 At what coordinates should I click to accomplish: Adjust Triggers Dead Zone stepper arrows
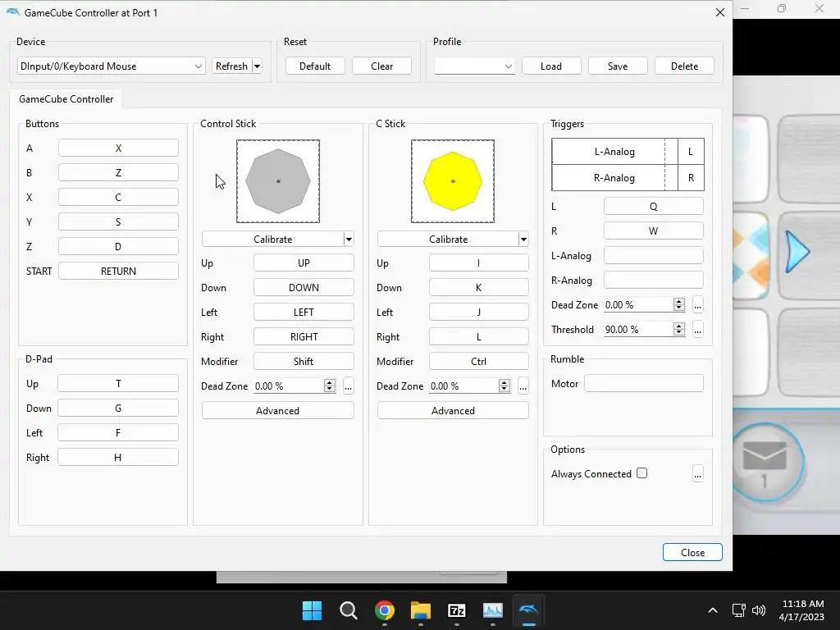tap(679, 305)
